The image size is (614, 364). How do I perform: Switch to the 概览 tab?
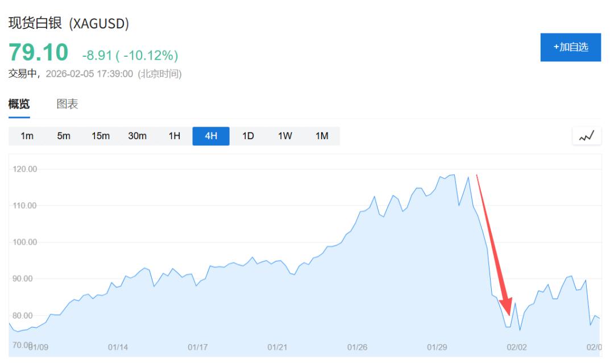pyautogui.click(x=19, y=104)
